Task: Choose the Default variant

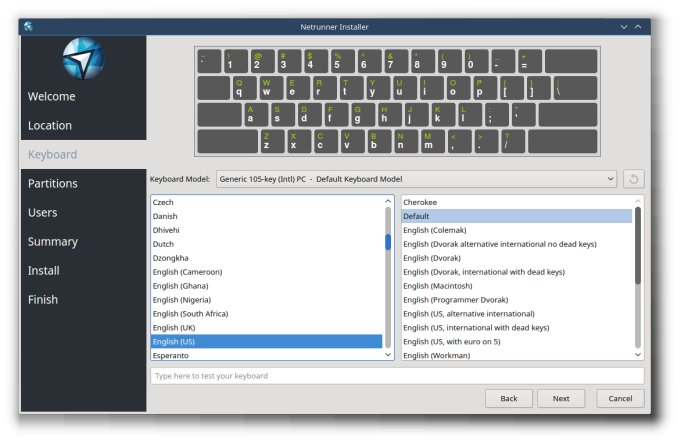Action: [517, 216]
